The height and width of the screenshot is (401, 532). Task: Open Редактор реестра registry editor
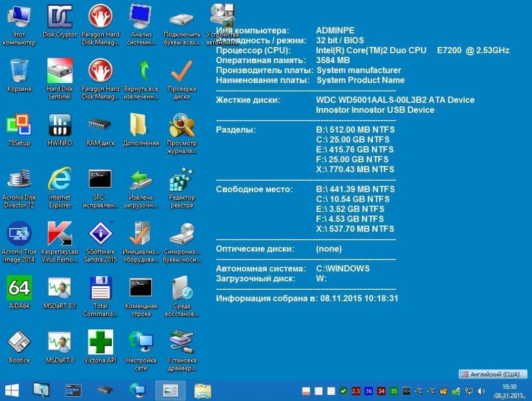tap(182, 188)
